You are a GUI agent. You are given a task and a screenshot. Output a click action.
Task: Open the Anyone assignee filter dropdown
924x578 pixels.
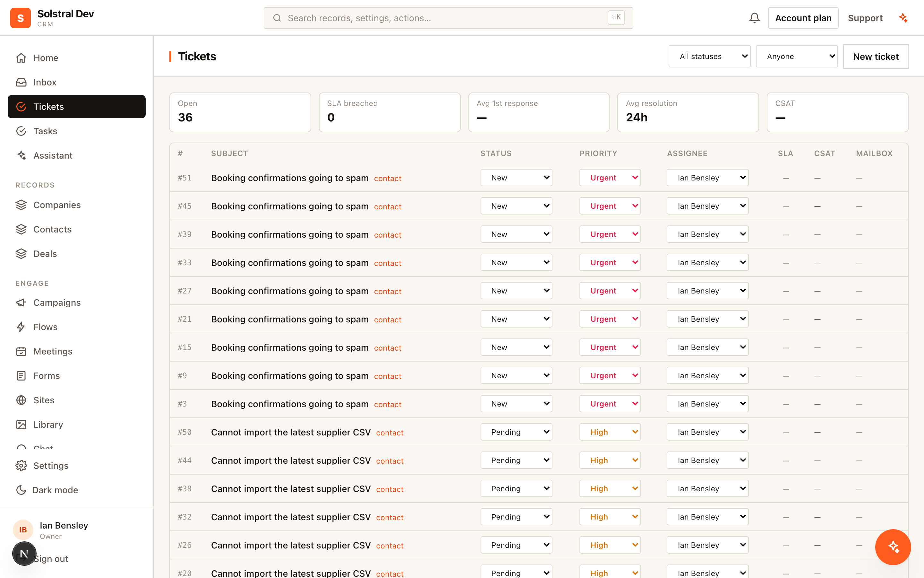797,56
